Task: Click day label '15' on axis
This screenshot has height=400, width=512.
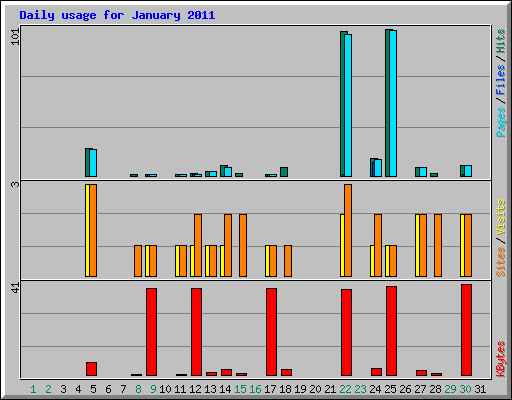Action: (x=240, y=389)
